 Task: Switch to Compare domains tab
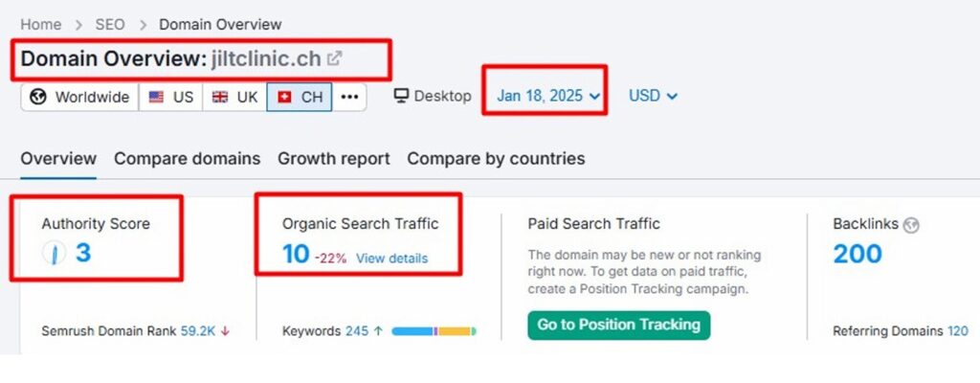(187, 158)
